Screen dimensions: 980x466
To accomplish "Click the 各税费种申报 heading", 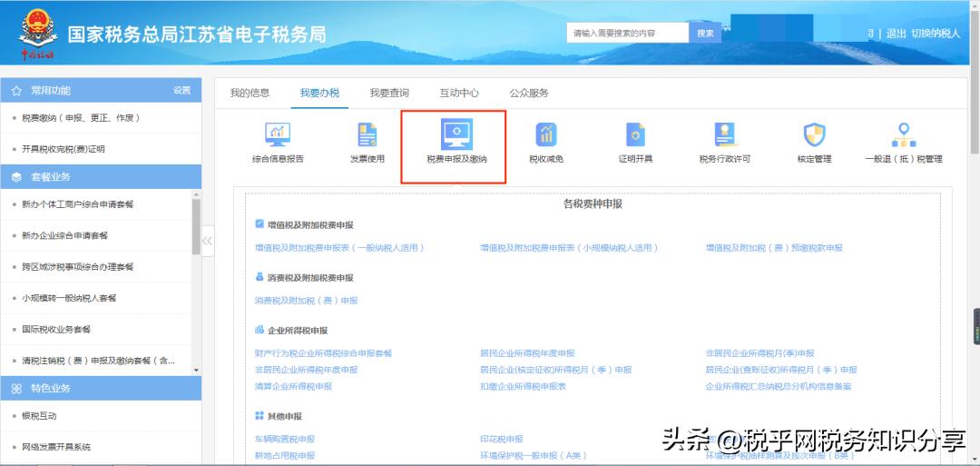I will coord(593,203).
